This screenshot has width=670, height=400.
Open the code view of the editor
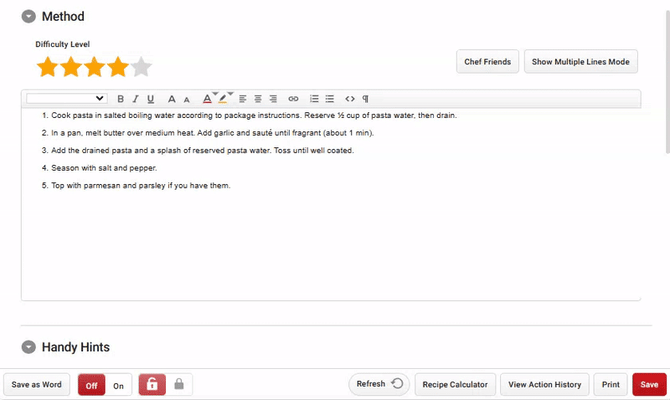point(350,99)
